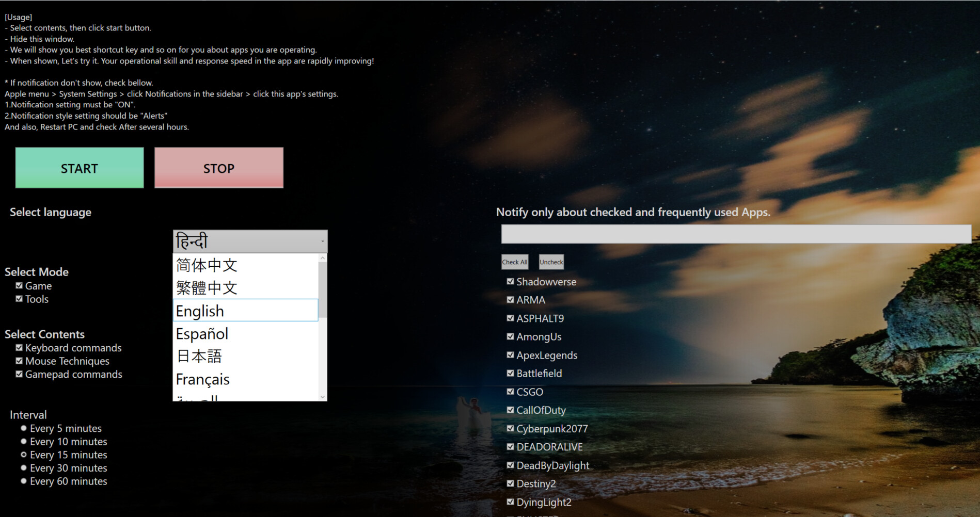Image resolution: width=980 pixels, height=517 pixels.
Task: Click the STOP button
Action: point(218,168)
